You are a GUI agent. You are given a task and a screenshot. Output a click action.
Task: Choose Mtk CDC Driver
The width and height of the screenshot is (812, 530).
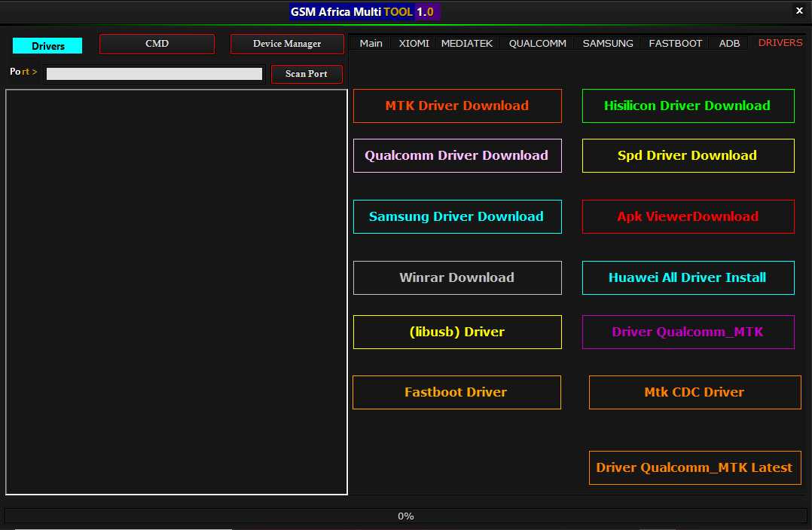694,392
